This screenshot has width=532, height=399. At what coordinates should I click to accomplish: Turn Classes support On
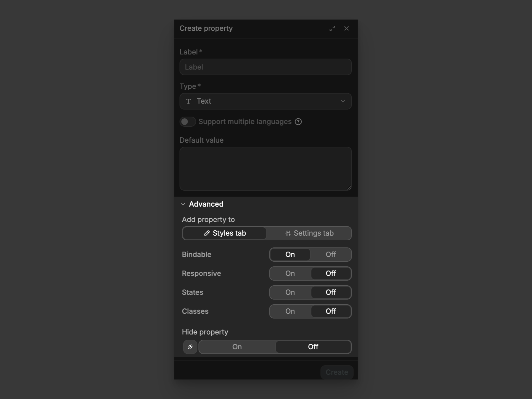click(x=290, y=311)
